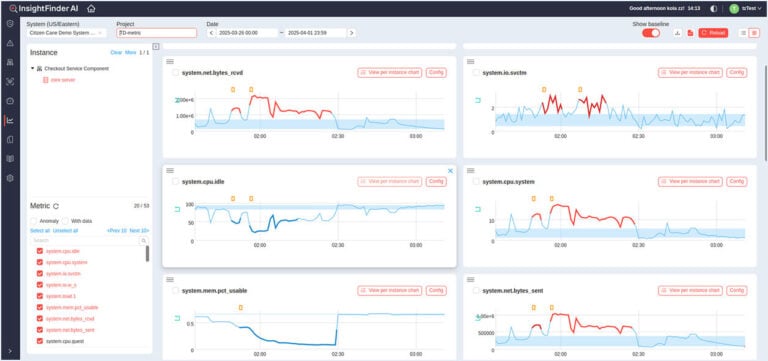Image resolution: width=768 pixels, height=361 pixels.
Task: Go to previous date range arrow
Action: 211,33
